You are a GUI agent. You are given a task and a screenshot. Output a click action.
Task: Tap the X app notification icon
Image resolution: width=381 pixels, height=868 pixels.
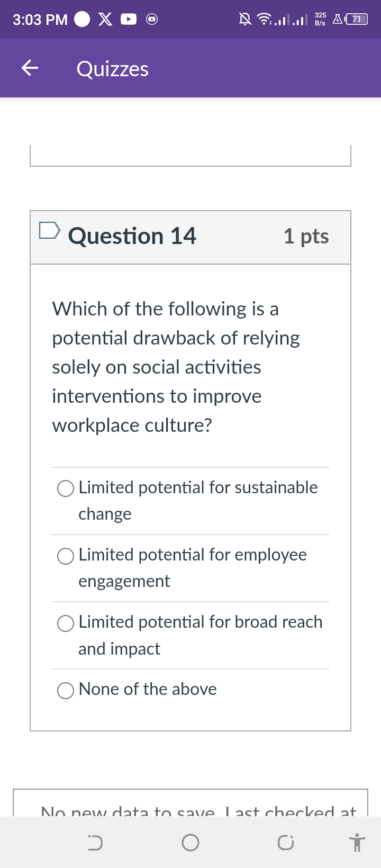click(x=106, y=20)
